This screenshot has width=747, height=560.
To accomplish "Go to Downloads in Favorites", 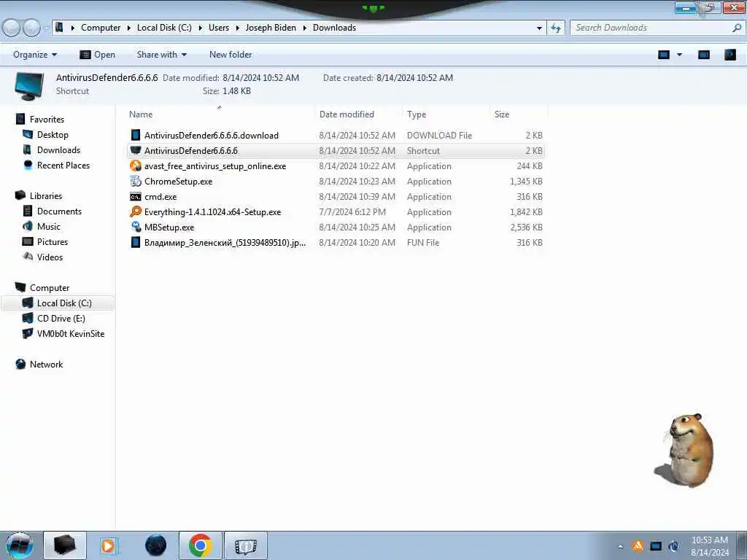I will click(x=58, y=150).
